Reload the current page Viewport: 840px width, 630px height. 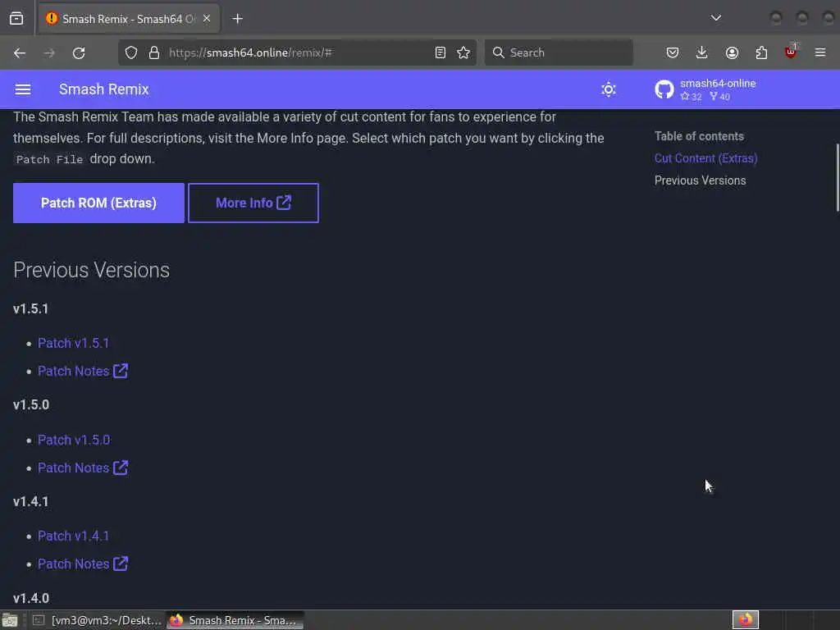pyautogui.click(x=79, y=52)
